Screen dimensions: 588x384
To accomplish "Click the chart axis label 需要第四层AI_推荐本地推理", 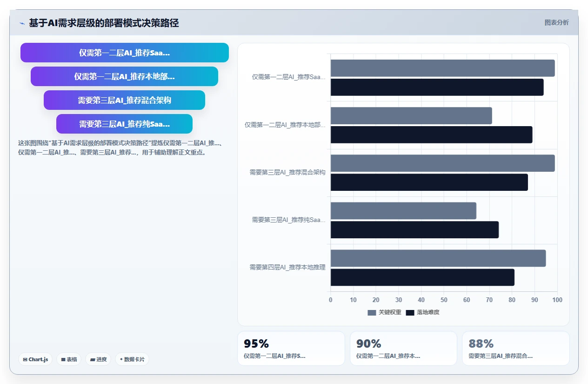I will pyautogui.click(x=287, y=267).
